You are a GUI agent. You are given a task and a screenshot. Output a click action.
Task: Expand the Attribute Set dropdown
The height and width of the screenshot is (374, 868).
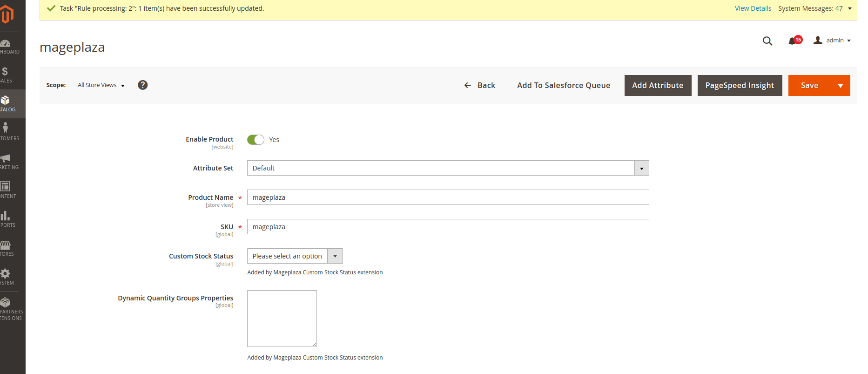pos(641,168)
